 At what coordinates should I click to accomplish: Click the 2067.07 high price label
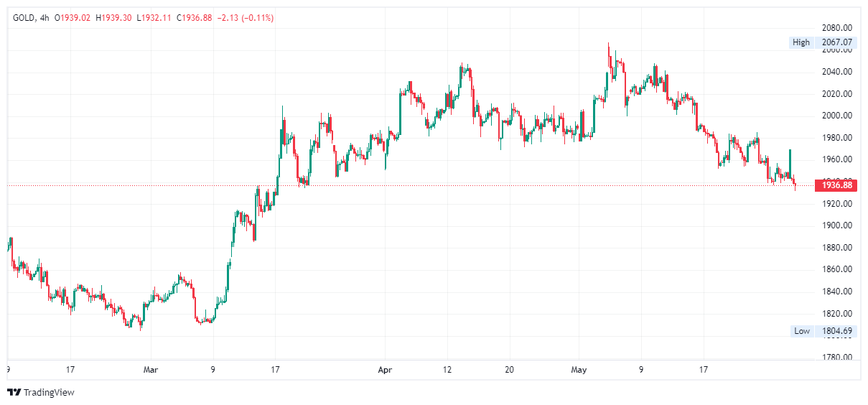[837, 42]
